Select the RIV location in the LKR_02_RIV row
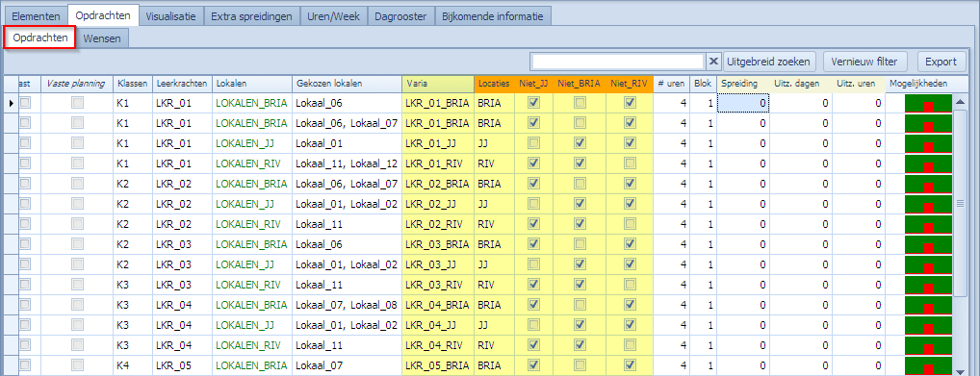 [495, 224]
